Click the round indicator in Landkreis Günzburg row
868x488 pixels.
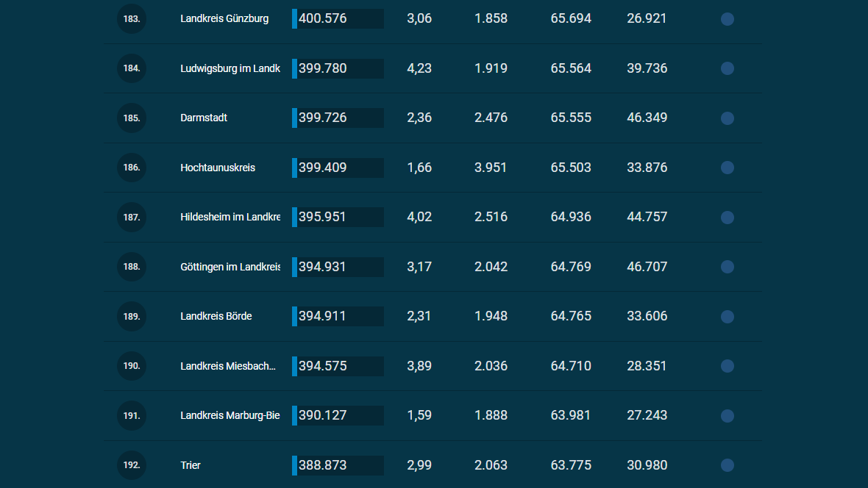coord(727,19)
